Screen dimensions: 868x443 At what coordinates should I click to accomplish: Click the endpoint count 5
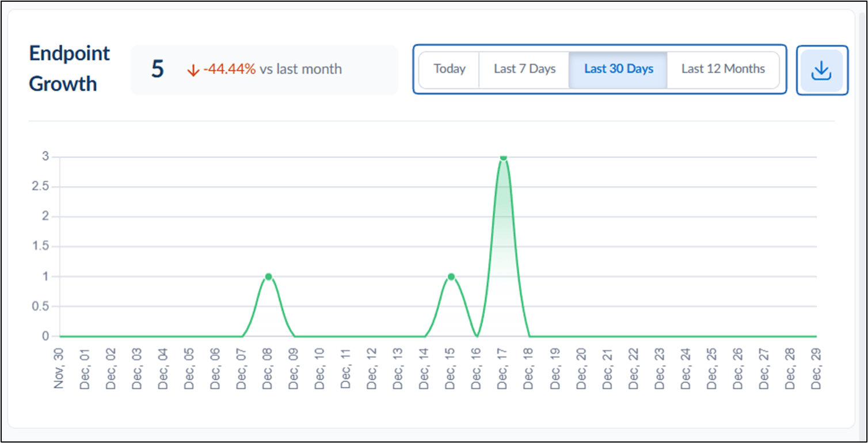(158, 69)
